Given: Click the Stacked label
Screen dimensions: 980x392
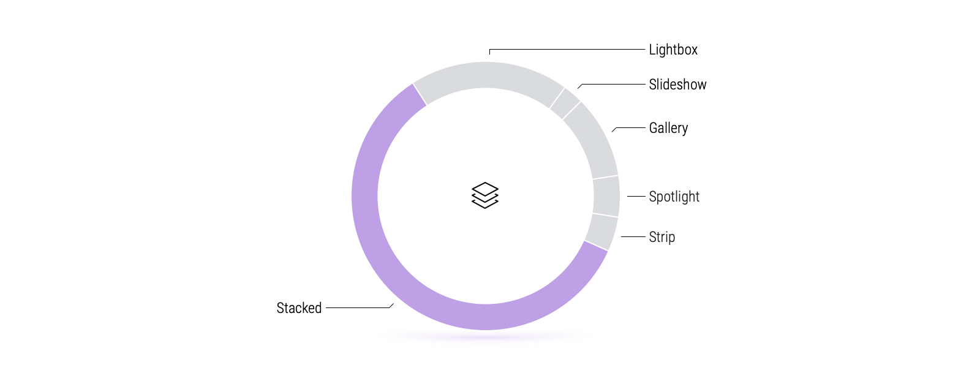Looking at the screenshot, I should click(299, 308).
